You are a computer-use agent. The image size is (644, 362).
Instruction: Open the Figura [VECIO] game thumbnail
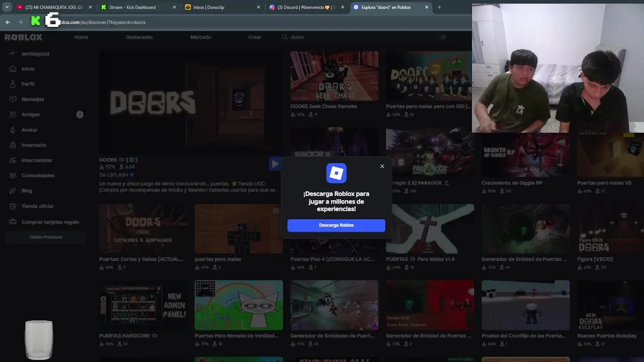(610, 229)
